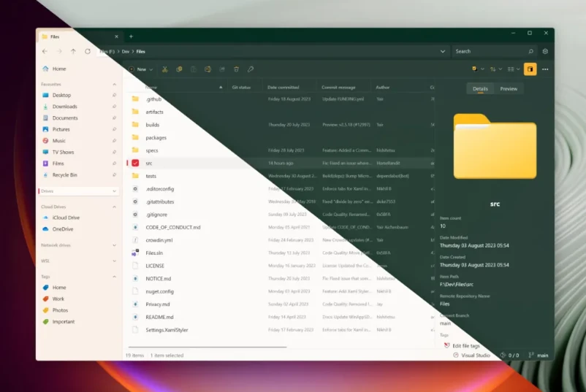The image size is (586, 392).
Task: Expand the Network drives section
Action: pos(115,245)
